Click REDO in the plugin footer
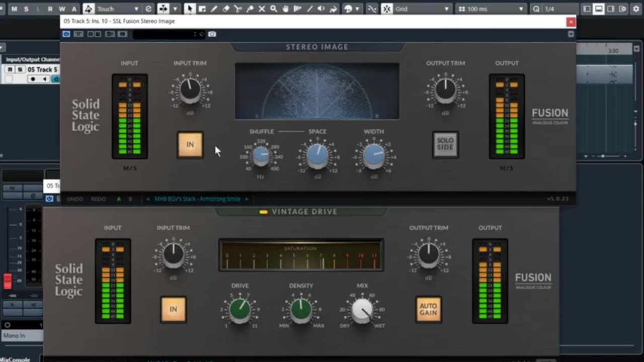644x362 pixels. (x=99, y=199)
